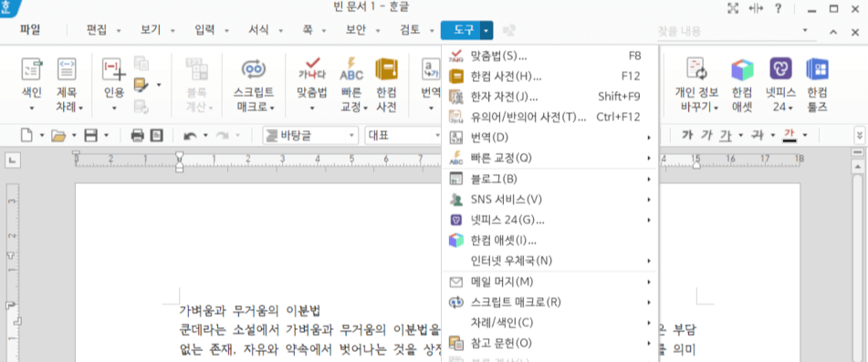Save the document with the disk icon
Image resolution: width=868 pixels, height=362 pixels.
click(x=90, y=135)
